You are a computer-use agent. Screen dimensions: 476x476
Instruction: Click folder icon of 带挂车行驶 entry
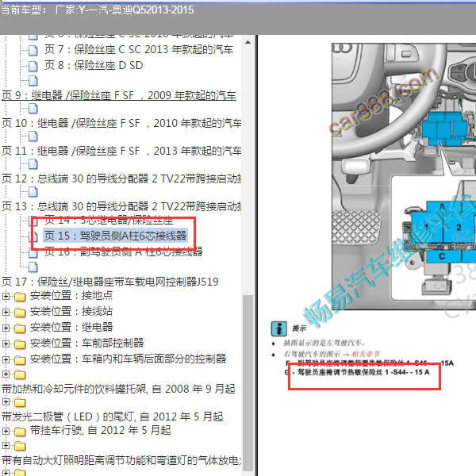[x=20, y=431]
